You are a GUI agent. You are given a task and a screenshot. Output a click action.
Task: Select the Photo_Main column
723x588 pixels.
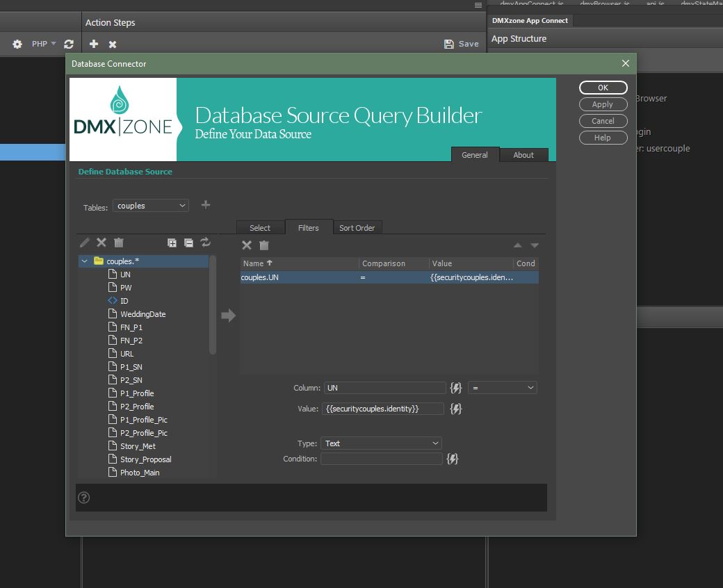coord(140,473)
